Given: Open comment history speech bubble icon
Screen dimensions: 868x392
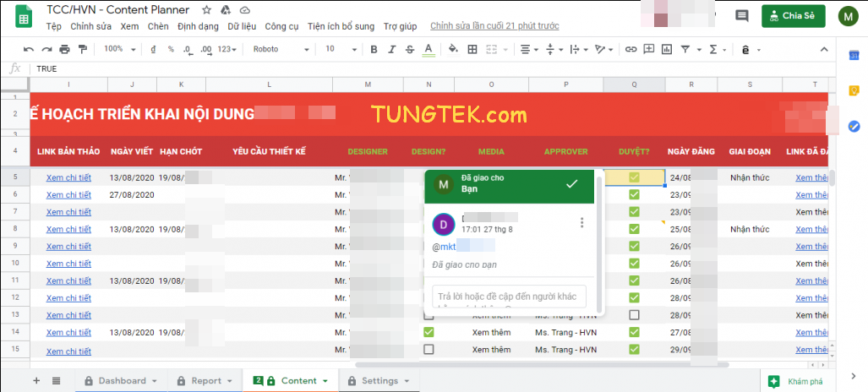Looking at the screenshot, I should [x=742, y=15].
